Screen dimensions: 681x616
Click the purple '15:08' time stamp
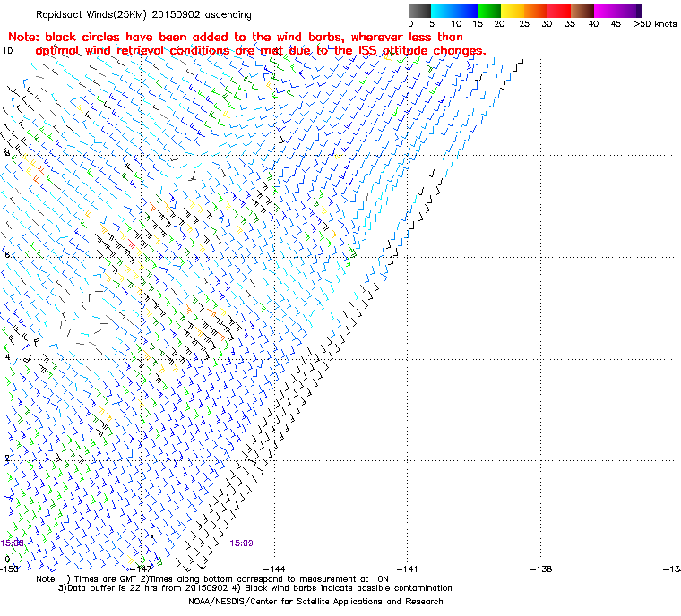pos(13,543)
